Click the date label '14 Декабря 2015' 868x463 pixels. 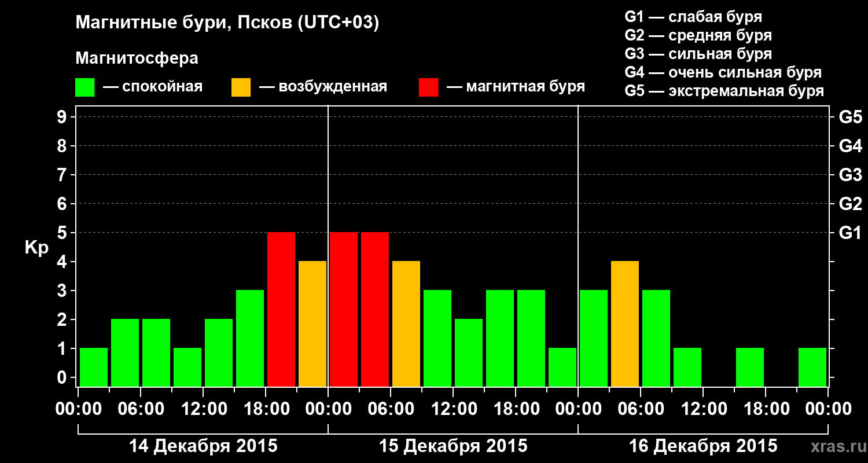coord(203,446)
